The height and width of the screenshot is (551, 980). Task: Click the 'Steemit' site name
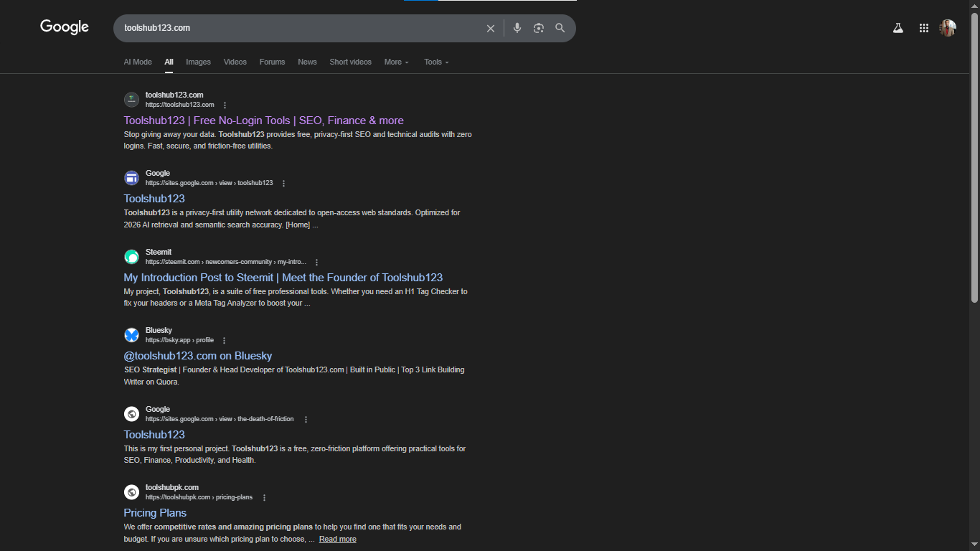coord(159,252)
